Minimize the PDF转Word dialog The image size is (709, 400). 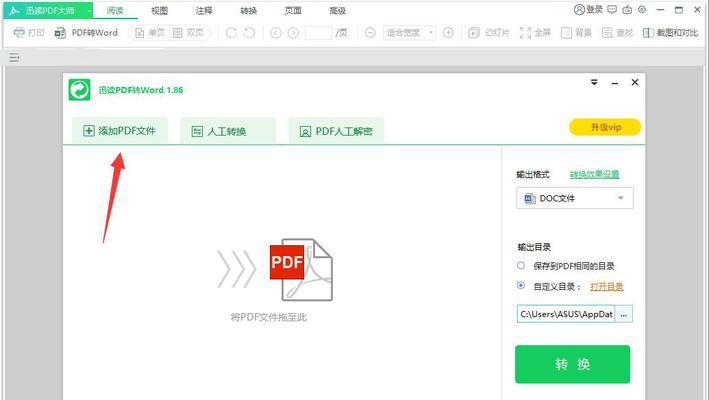(x=614, y=83)
